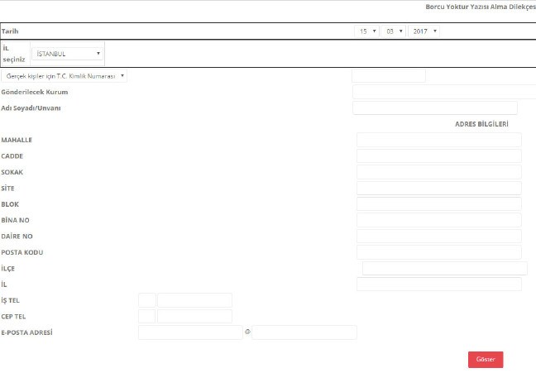The width and height of the screenshot is (536, 392).
Task: Focus the POSTA KODU field
Action: (x=438, y=251)
